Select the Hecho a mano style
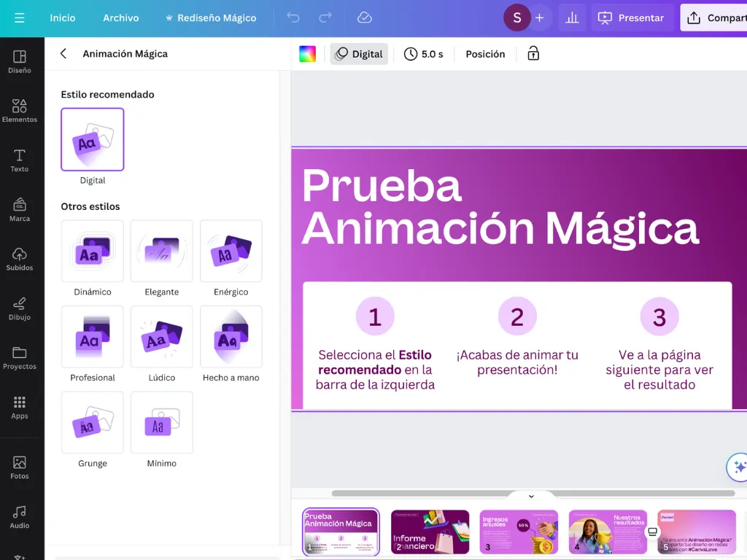747x560 pixels. (231, 337)
